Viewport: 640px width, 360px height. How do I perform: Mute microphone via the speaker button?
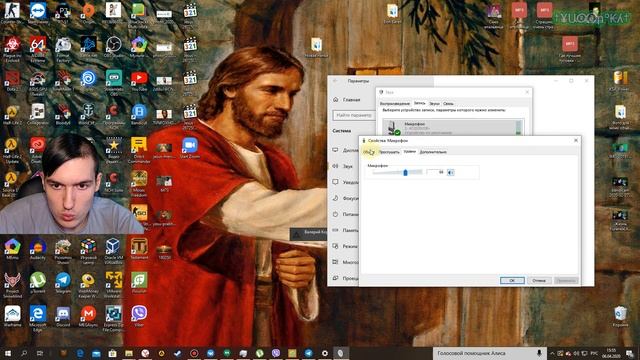(x=451, y=172)
